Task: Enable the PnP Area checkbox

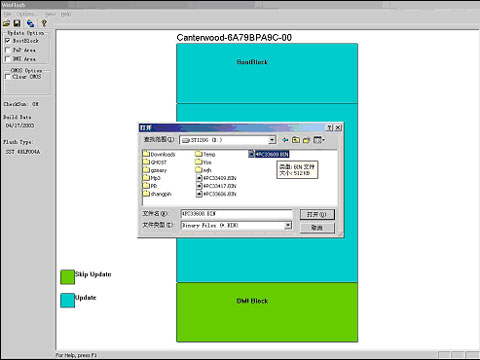Action: click(x=8, y=50)
